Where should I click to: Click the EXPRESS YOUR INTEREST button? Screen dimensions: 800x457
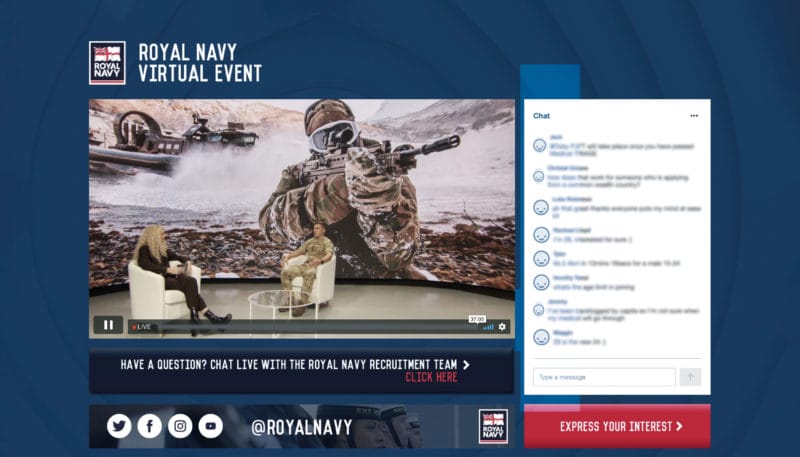[x=617, y=426]
